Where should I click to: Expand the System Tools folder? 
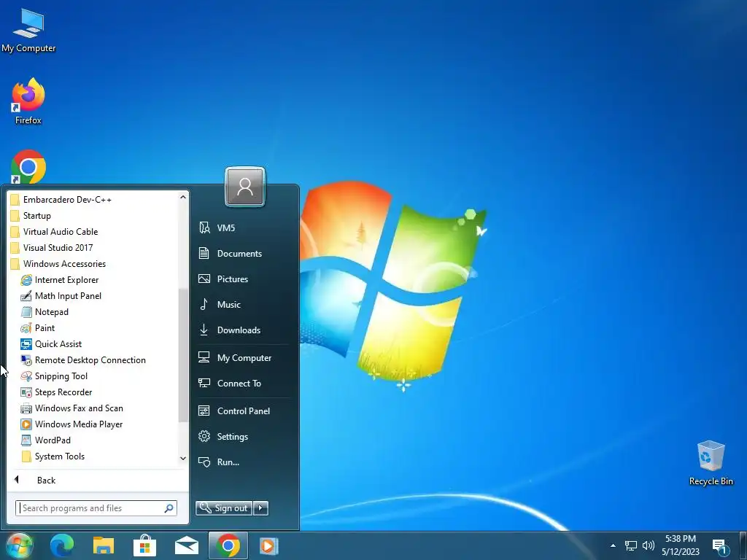[x=53, y=456]
